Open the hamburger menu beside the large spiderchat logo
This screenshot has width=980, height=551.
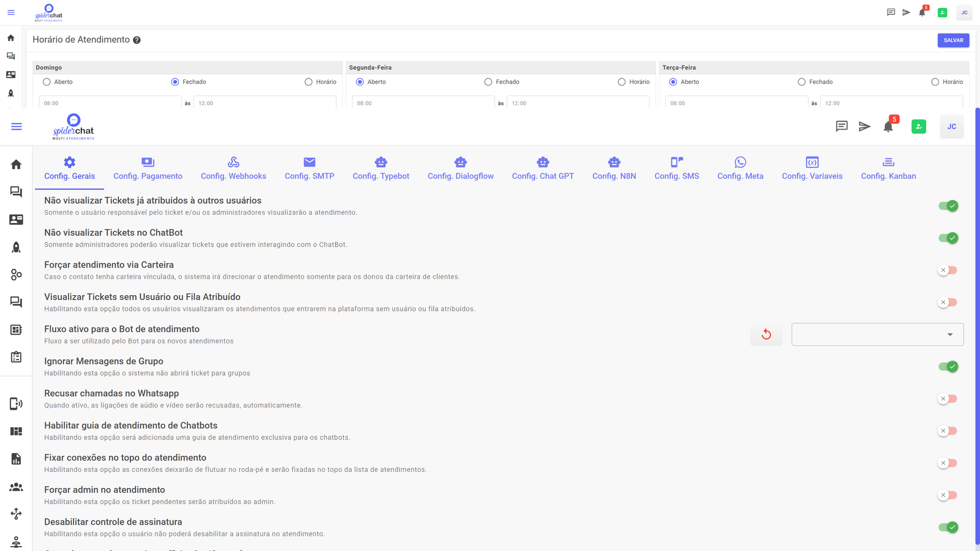17,127
